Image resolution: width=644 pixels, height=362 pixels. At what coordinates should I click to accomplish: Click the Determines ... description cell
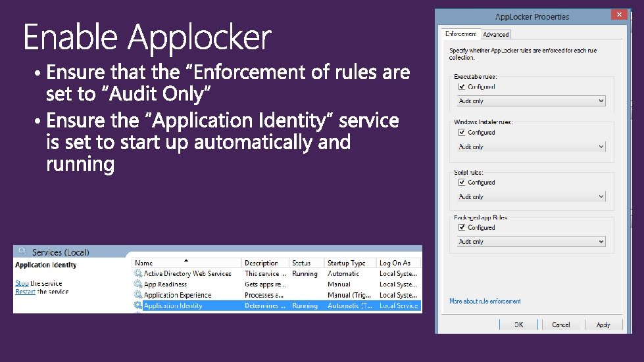tap(265, 305)
